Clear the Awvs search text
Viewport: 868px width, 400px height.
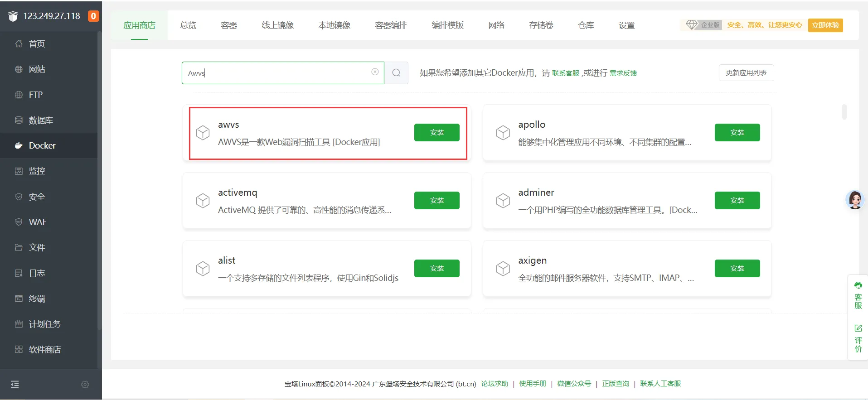tap(375, 72)
